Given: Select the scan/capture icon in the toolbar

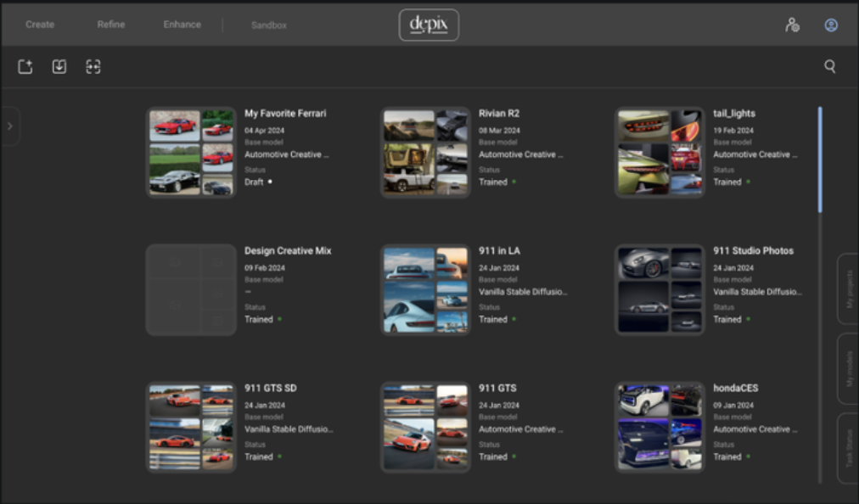Looking at the screenshot, I should (x=93, y=66).
